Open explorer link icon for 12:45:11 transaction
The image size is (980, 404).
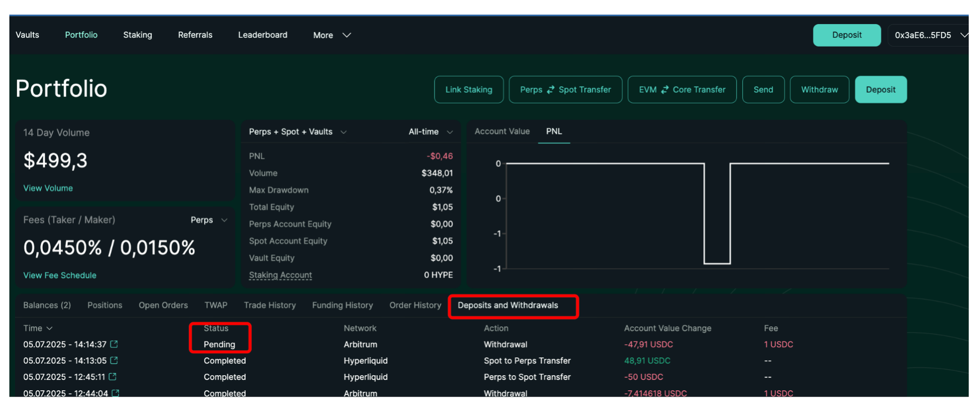(113, 377)
